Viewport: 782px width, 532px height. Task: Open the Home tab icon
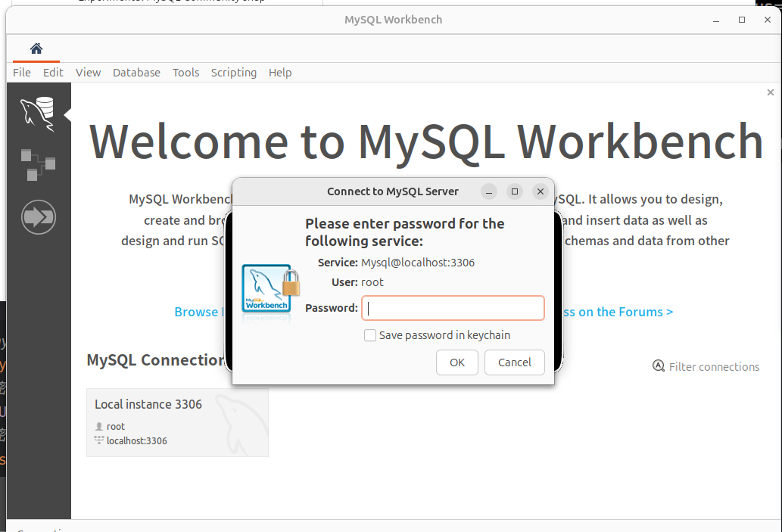36,48
